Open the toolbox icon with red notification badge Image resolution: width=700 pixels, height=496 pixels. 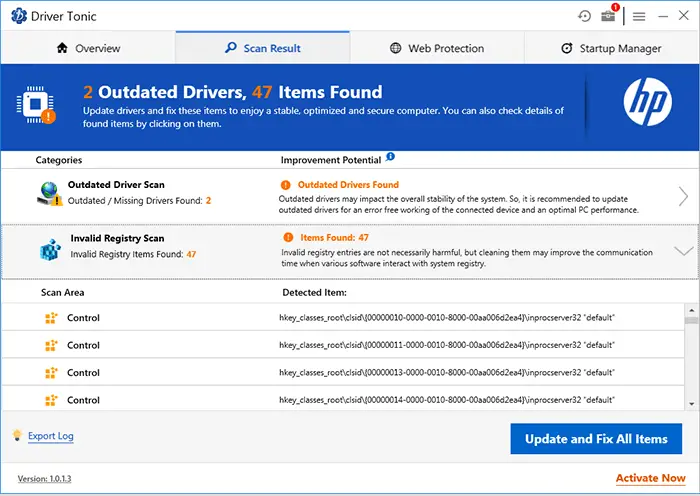pos(610,16)
